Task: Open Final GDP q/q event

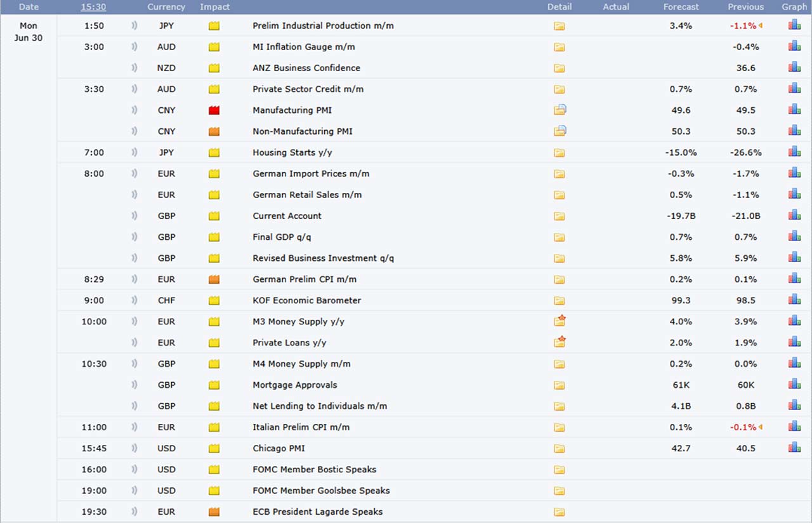Action: coord(282,237)
